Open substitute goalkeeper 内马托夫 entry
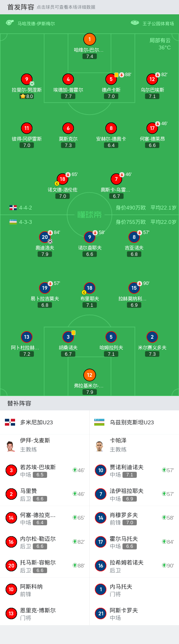 pyautogui.click(x=134, y=590)
